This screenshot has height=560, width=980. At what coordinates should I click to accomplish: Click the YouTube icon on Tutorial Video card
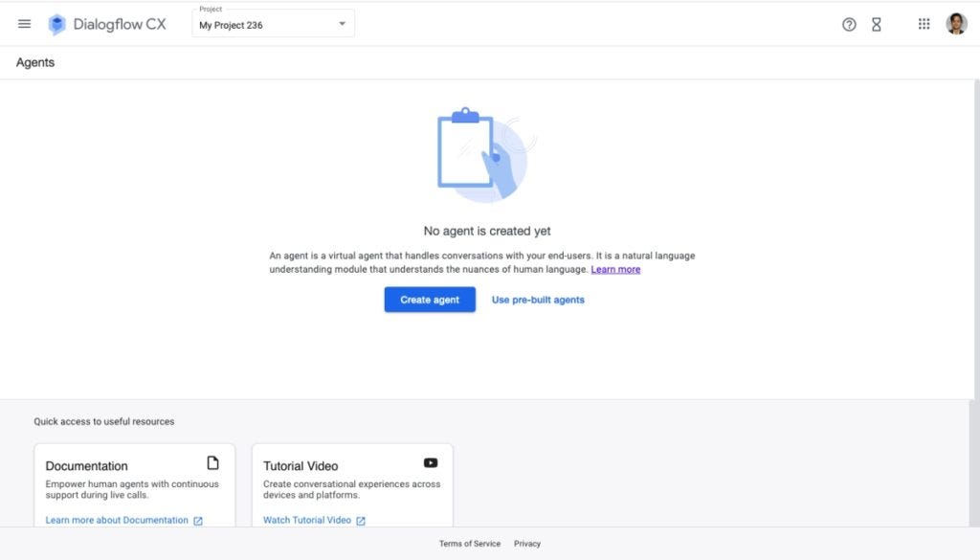[431, 462]
